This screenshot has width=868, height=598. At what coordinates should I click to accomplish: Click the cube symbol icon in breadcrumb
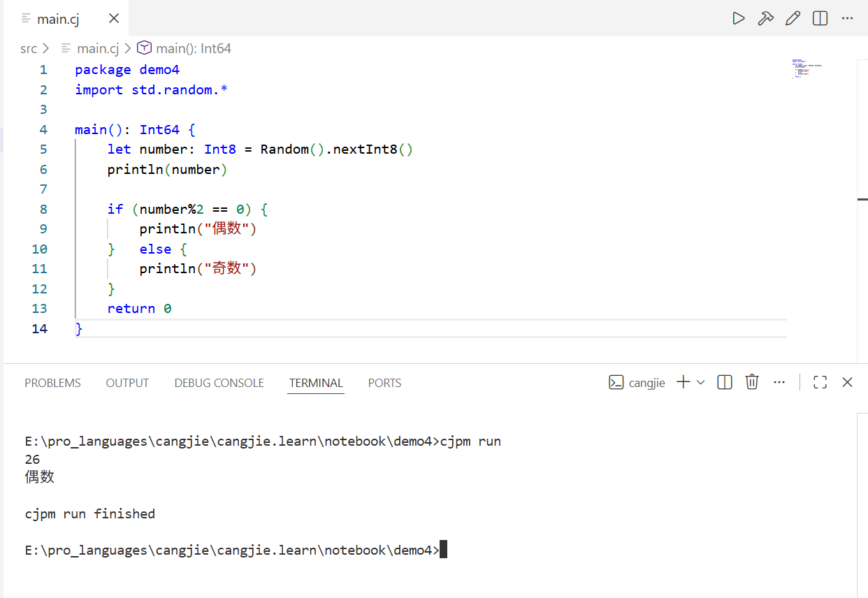[x=144, y=48]
